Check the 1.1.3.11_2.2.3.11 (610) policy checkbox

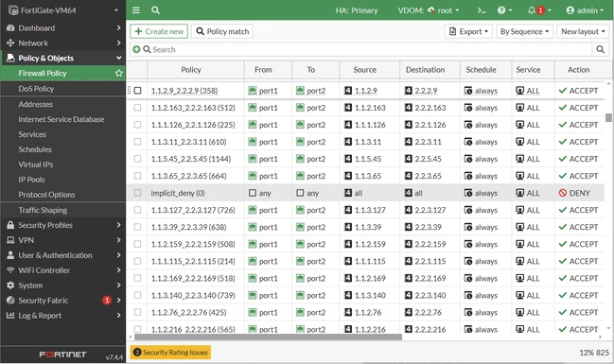click(137, 142)
